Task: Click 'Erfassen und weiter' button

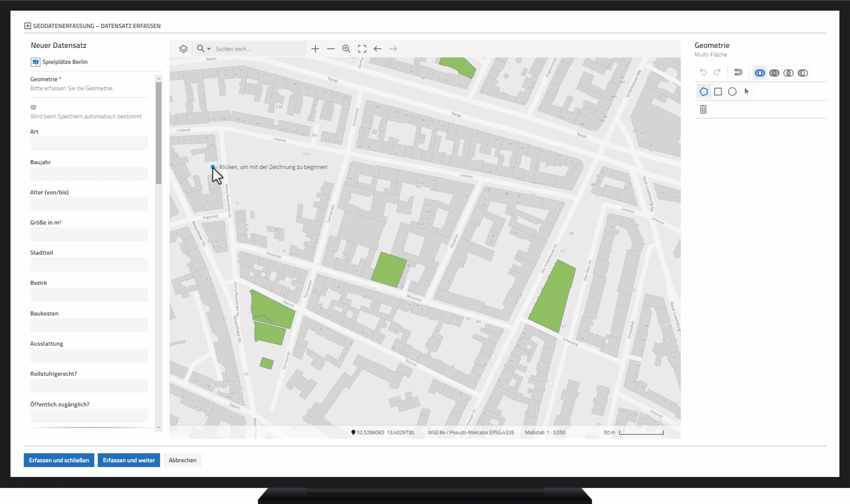Action: coord(129,460)
